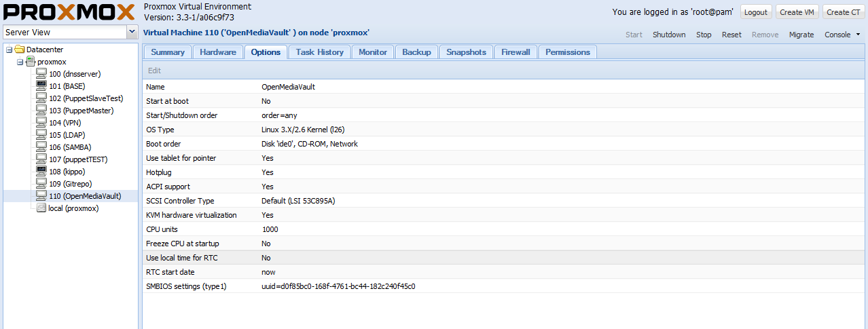Select the OS Type row

point(505,130)
